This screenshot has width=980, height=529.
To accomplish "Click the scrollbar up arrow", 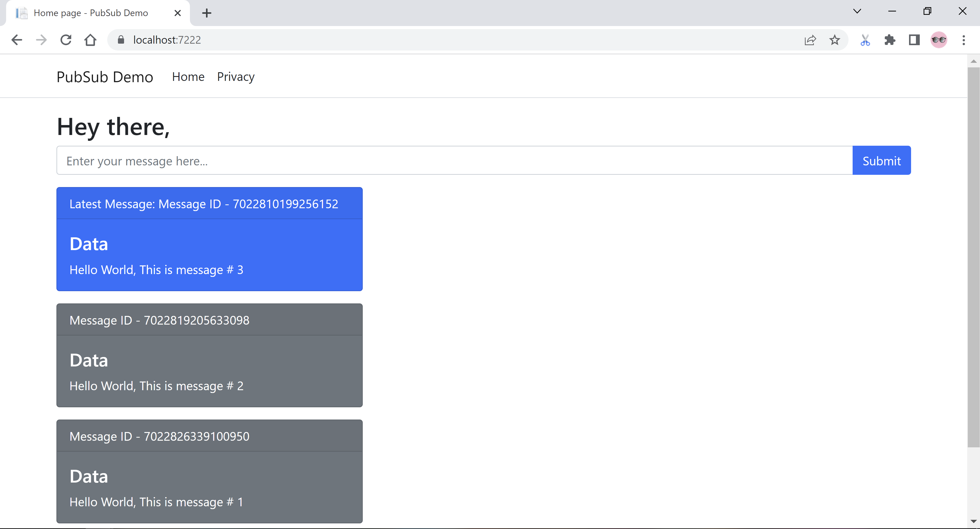I will coord(974,61).
